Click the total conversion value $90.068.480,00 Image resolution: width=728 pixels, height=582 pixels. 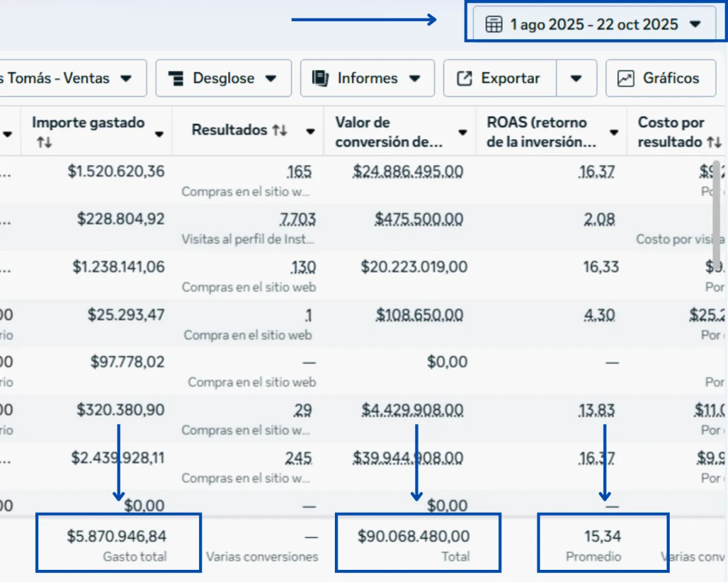coord(414,536)
